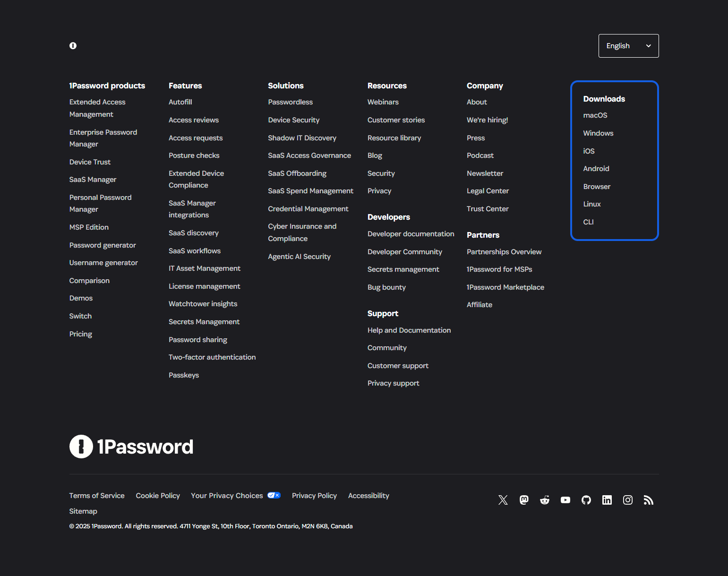This screenshot has height=576, width=728.
Task: Click the Reddit social icon
Action: pyautogui.click(x=544, y=500)
